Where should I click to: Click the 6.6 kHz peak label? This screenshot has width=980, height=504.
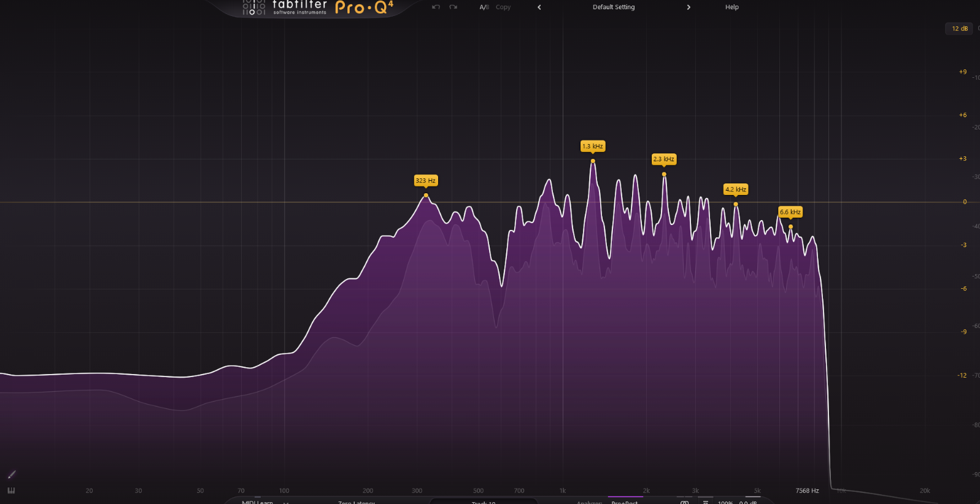[790, 212]
